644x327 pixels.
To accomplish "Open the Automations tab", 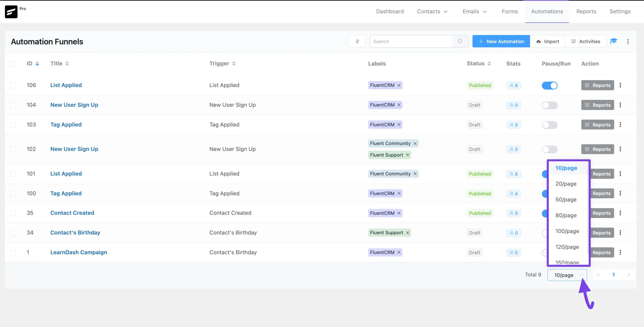I will 547,11.
